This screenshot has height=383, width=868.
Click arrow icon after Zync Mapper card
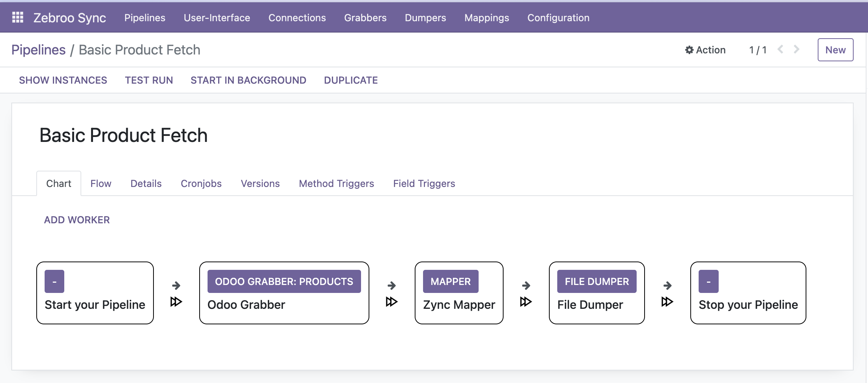(526, 285)
